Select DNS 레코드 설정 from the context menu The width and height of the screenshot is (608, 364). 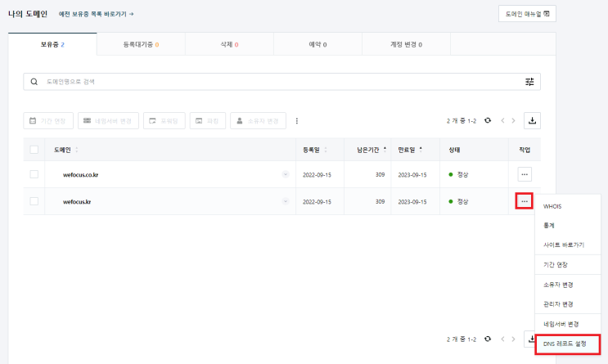point(568,344)
